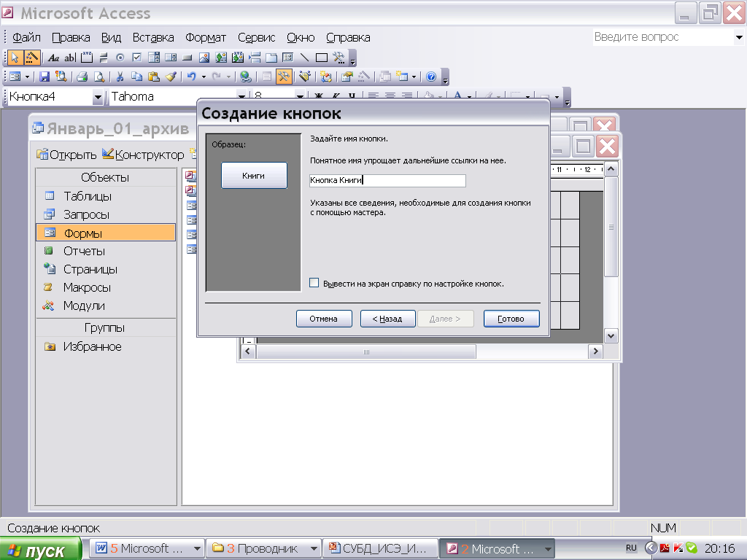
Task: Open More Controls in the toolbox
Action: coord(338,58)
